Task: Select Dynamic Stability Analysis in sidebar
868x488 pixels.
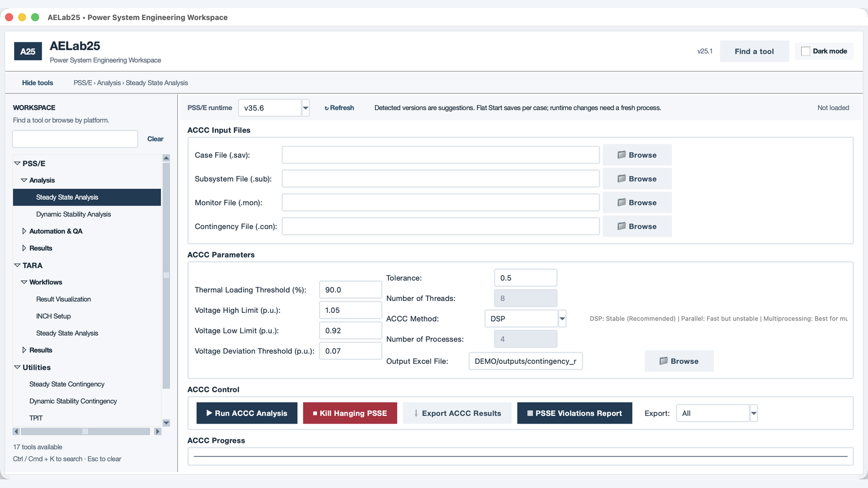Action: [x=73, y=214]
